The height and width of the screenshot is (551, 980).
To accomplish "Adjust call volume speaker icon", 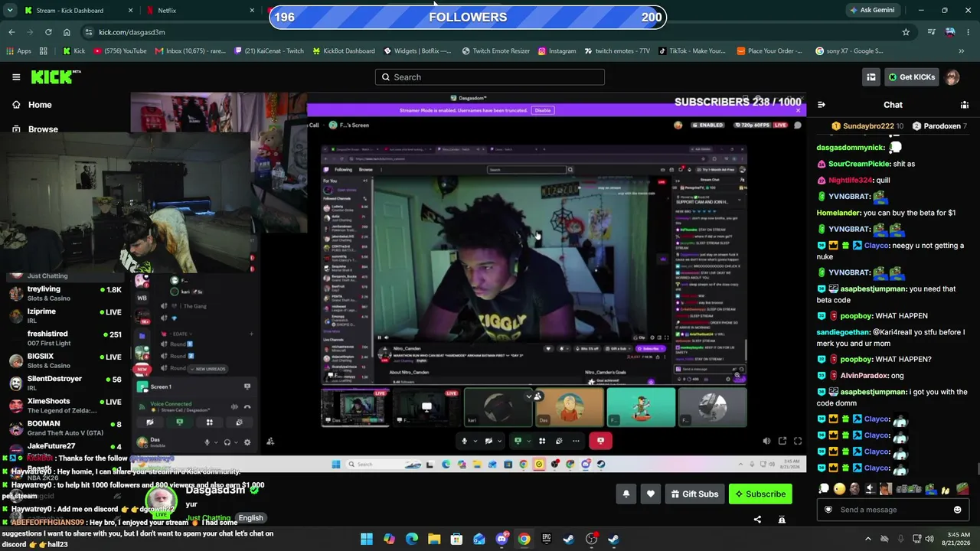I will pyautogui.click(x=766, y=441).
